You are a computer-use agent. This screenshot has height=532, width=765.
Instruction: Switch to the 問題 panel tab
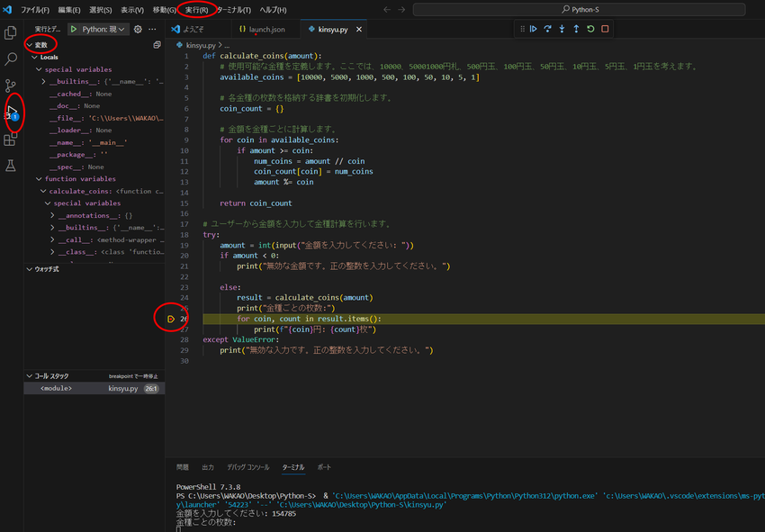point(183,467)
